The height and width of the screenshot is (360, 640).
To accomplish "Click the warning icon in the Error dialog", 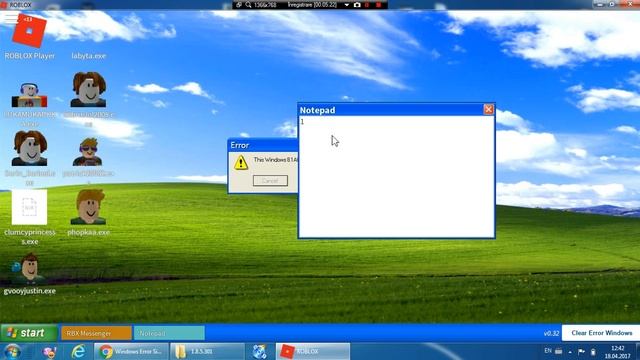I will coord(241,162).
